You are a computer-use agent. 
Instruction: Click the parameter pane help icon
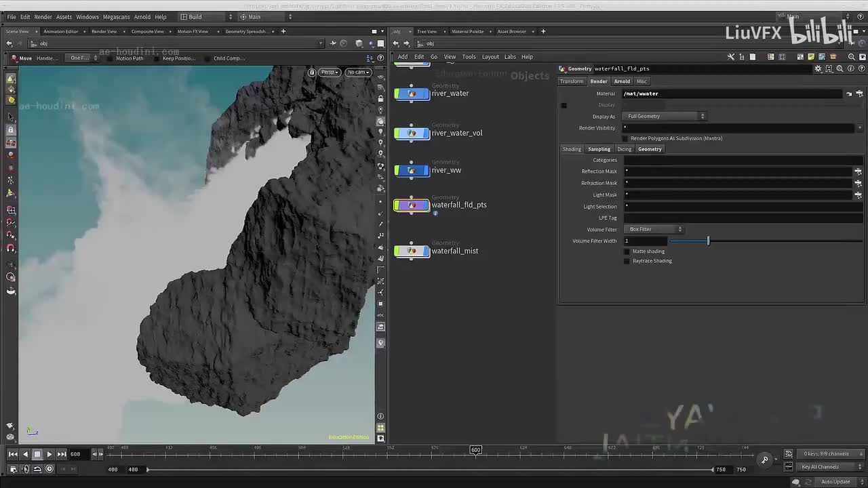(861, 68)
